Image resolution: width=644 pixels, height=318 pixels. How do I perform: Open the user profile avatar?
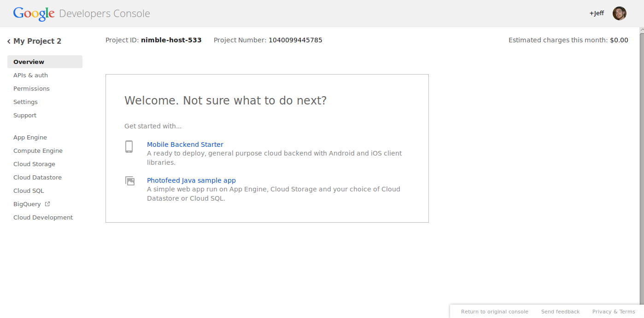coord(619,13)
